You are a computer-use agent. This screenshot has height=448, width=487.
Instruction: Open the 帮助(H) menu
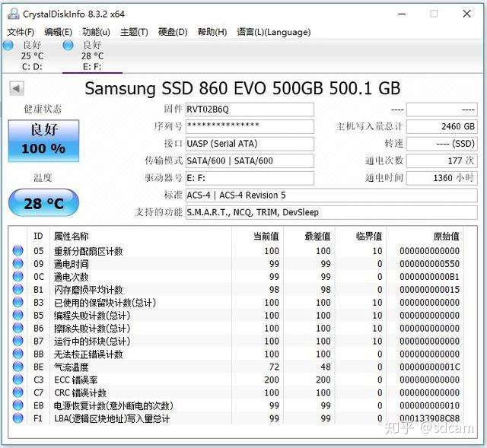[x=212, y=32]
